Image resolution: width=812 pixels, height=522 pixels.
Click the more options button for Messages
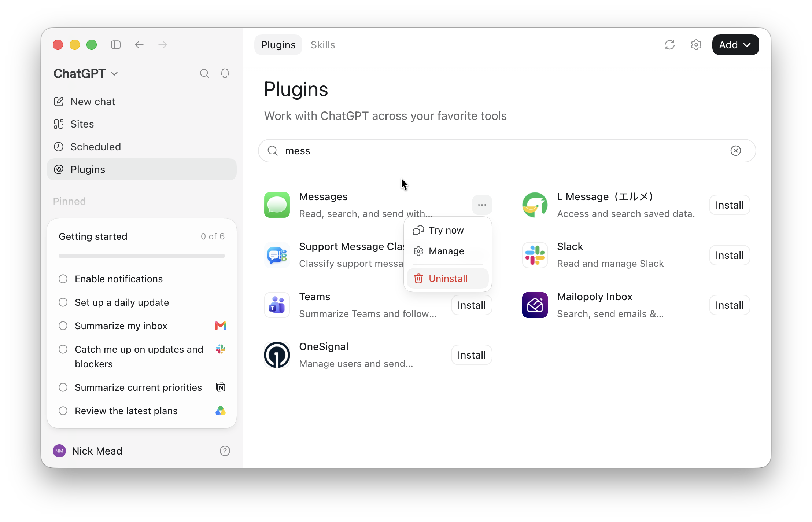pos(482,205)
